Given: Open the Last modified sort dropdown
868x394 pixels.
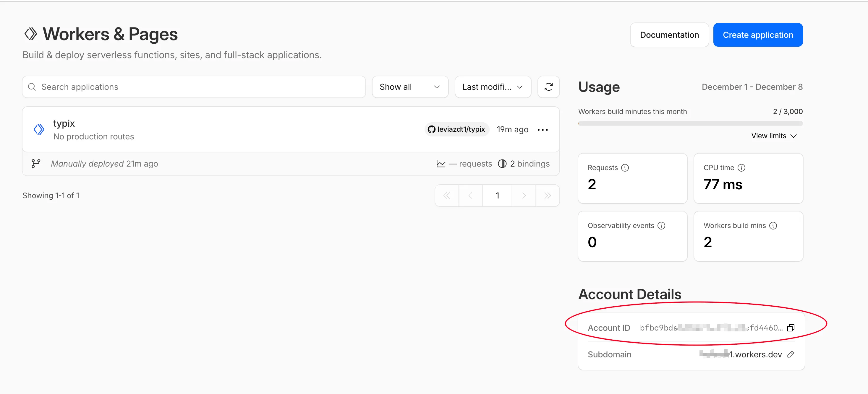Looking at the screenshot, I should coord(493,87).
